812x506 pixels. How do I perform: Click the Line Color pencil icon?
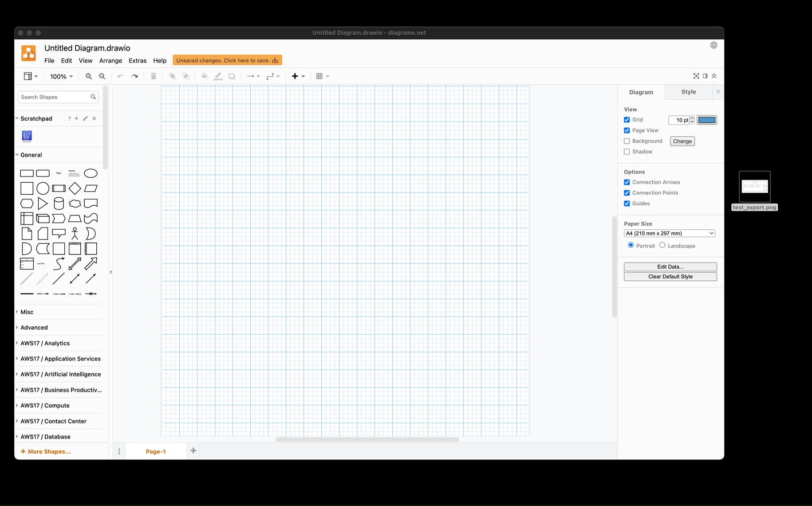coord(218,76)
